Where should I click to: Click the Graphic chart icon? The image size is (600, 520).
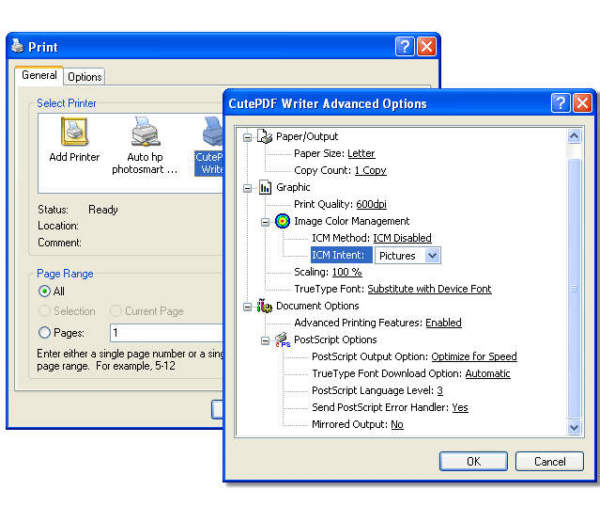point(265,187)
